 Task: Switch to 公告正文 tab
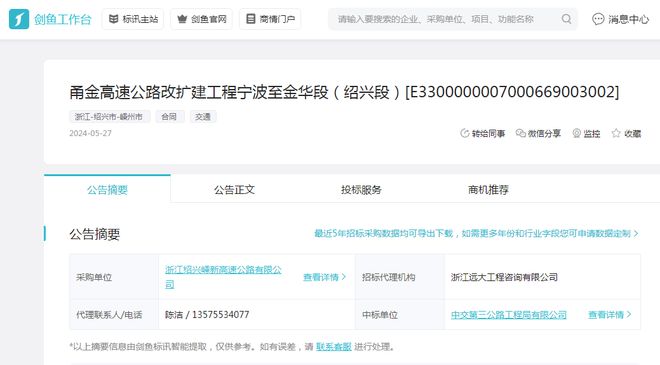point(234,189)
